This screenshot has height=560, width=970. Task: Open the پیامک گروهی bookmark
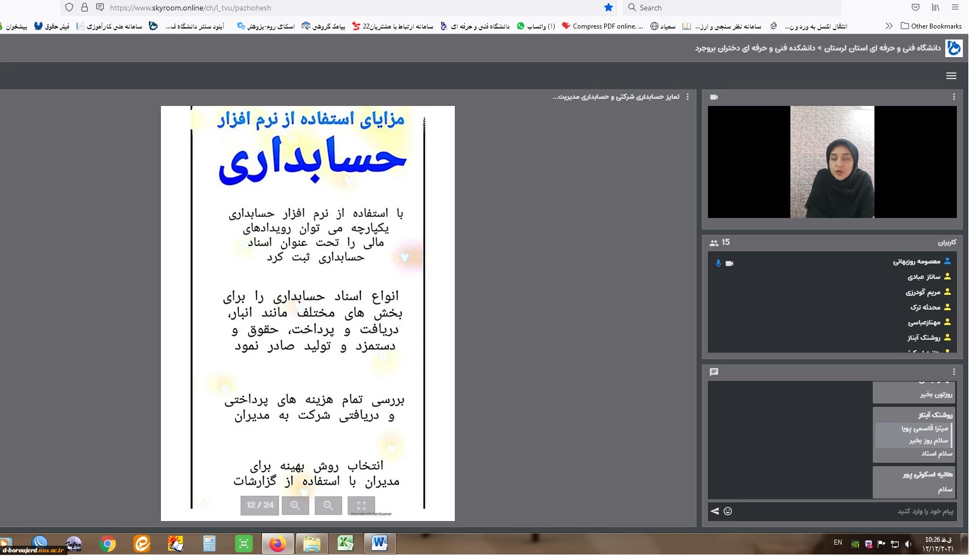pyautogui.click(x=324, y=26)
